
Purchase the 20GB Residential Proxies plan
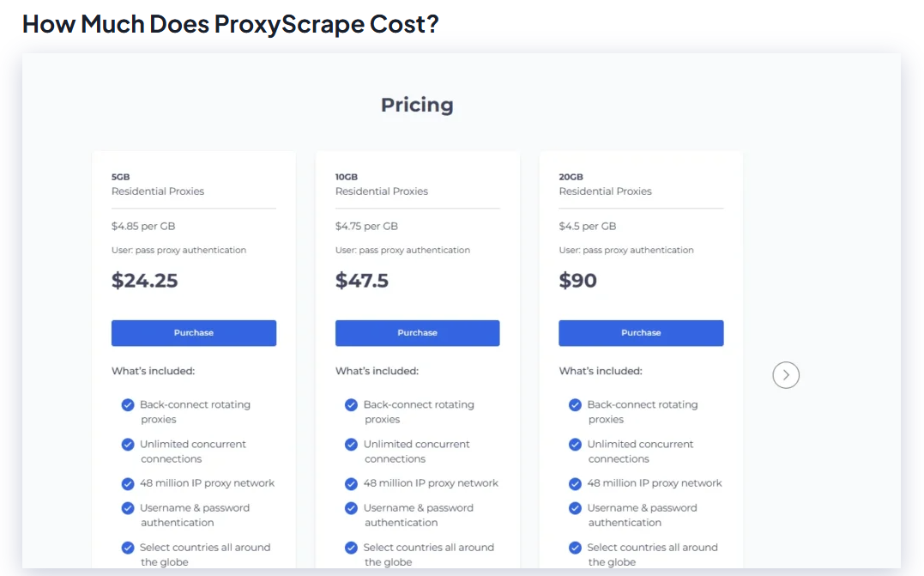click(641, 333)
